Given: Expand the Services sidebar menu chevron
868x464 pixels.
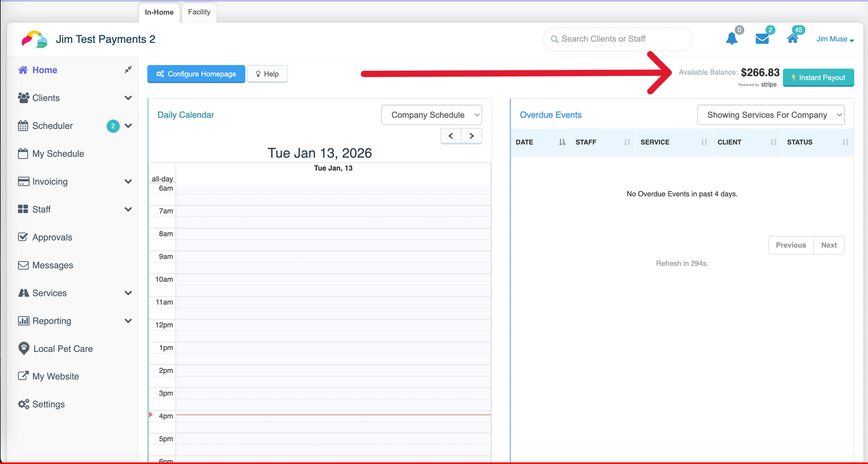Looking at the screenshot, I should [x=128, y=293].
